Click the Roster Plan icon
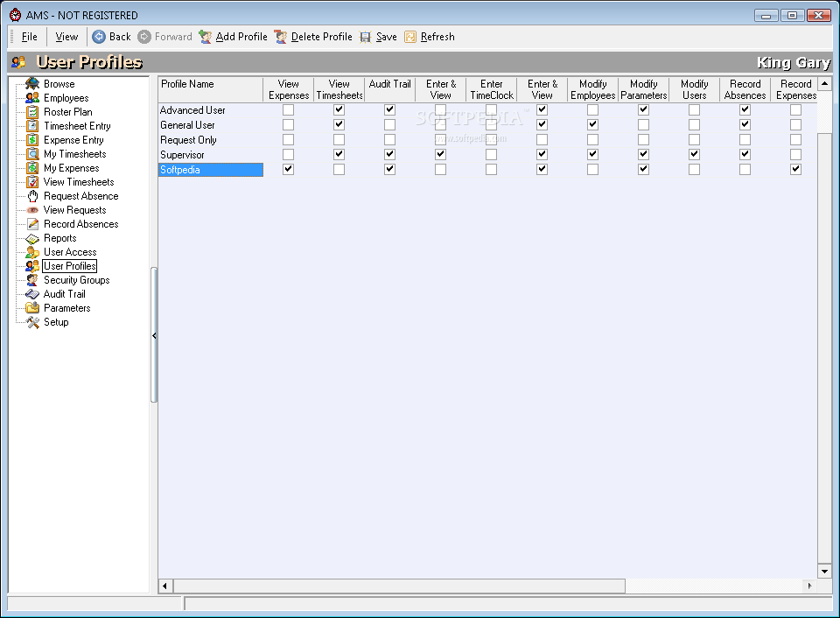Viewport: 840px width, 618px height. coord(32,111)
